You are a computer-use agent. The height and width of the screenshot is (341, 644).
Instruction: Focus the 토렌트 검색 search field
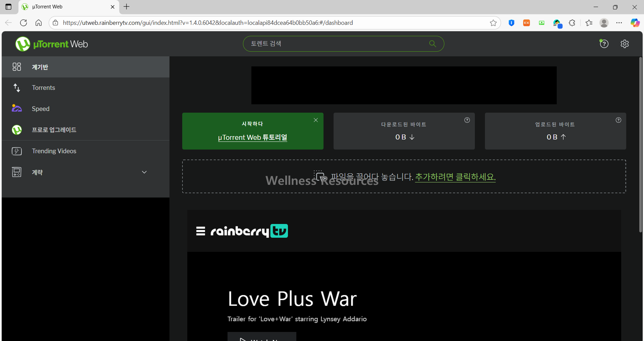coord(343,44)
